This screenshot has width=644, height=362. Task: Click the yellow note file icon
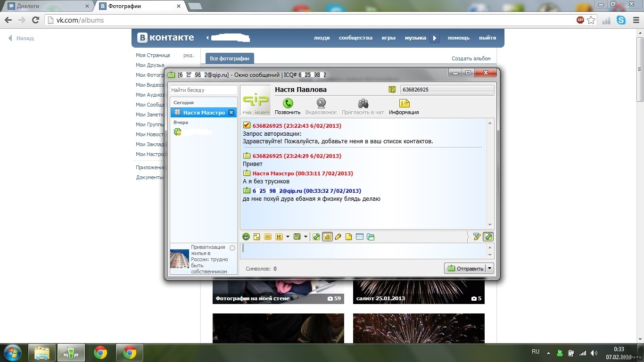(x=349, y=237)
